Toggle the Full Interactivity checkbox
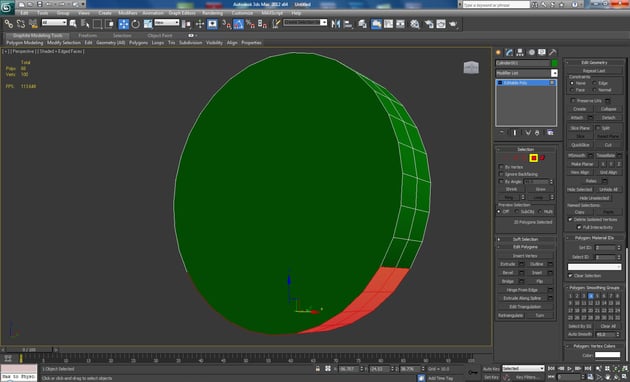Viewport: 630px width, 382px height. [579, 227]
